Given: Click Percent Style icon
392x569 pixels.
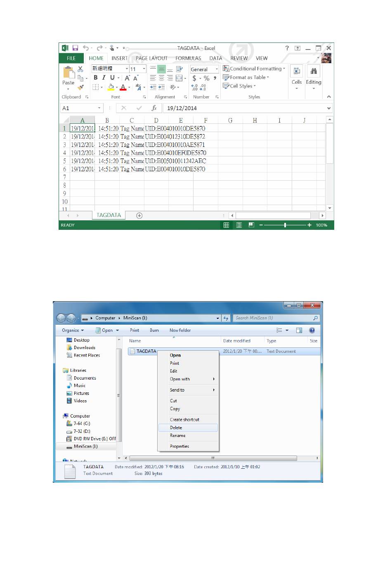Looking at the screenshot, I should tap(207, 78).
